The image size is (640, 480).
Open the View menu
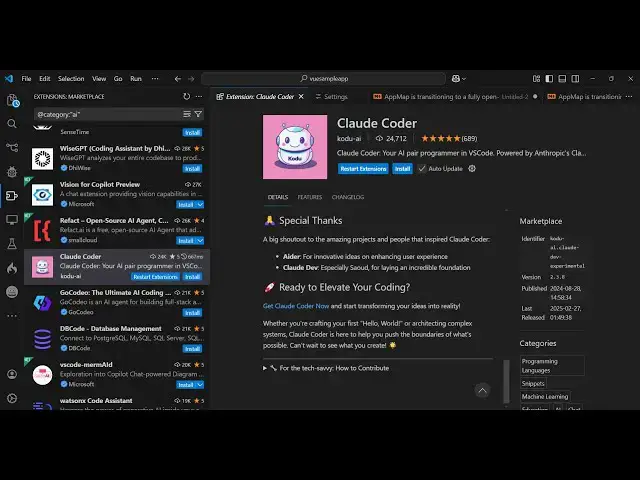tap(99, 79)
